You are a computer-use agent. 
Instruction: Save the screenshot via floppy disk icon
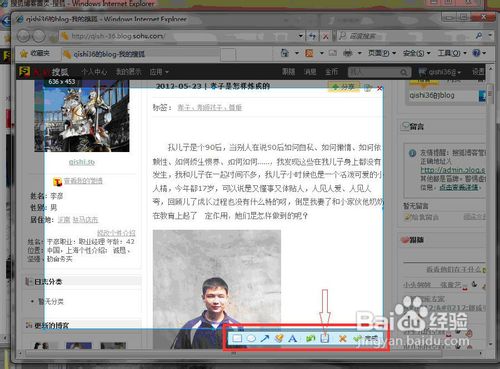324,338
